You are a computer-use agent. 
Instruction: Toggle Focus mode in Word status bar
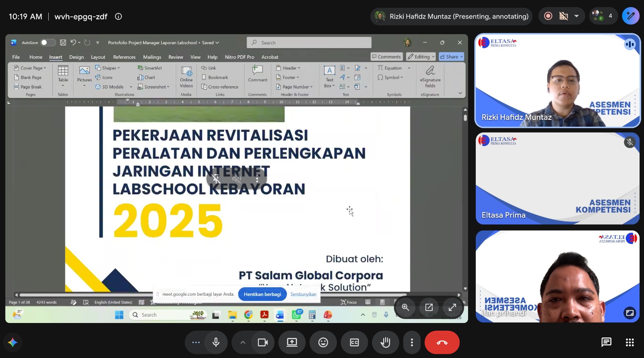click(x=349, y=302)
